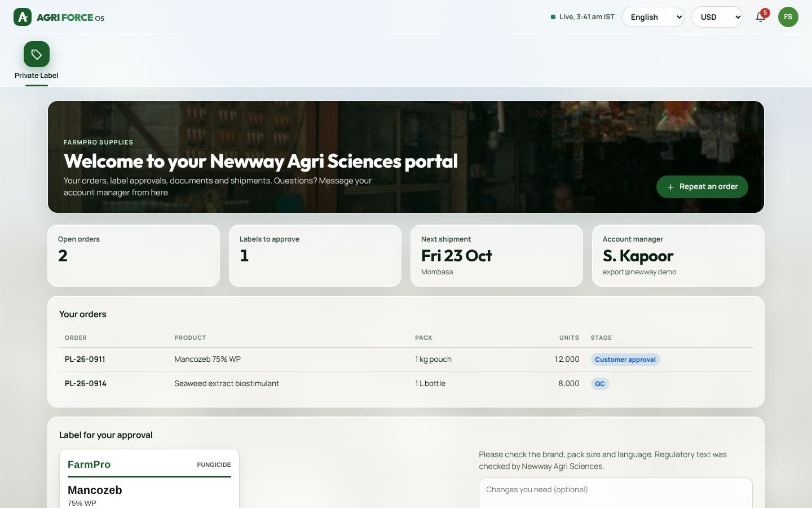Click the export@newway.demo email
The image size is (812, 508).
(639, 272)
